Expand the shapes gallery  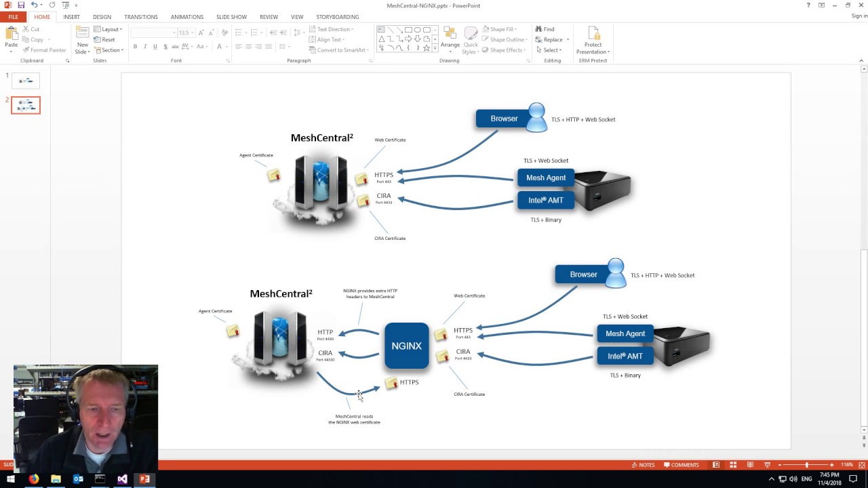pos(435,49)
